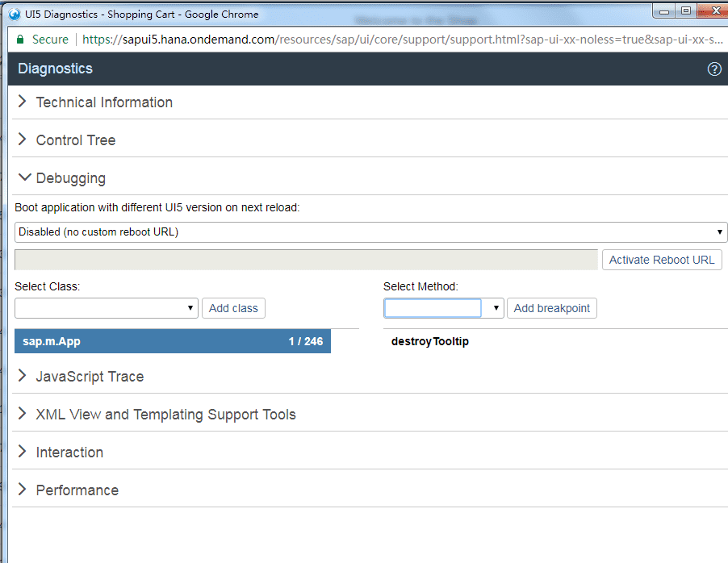Expand XML View and Templating Support Tools

pyautogui.click(x=165, y=415)
